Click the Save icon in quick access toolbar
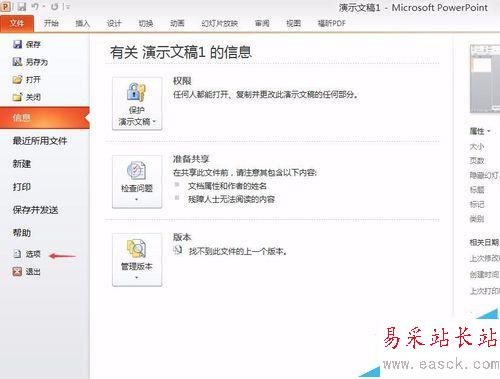This screenshot has width=500, height=379. (x=22, y=6)
